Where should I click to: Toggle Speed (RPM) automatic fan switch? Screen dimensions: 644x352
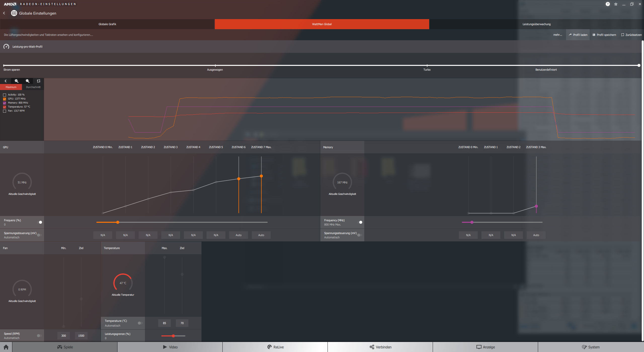[x=39, y=336]
